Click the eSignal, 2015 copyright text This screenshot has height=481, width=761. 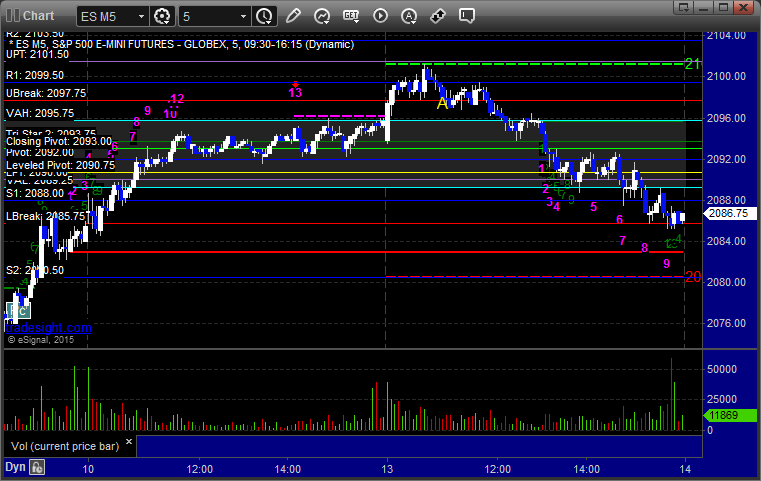tap(41, 340)
